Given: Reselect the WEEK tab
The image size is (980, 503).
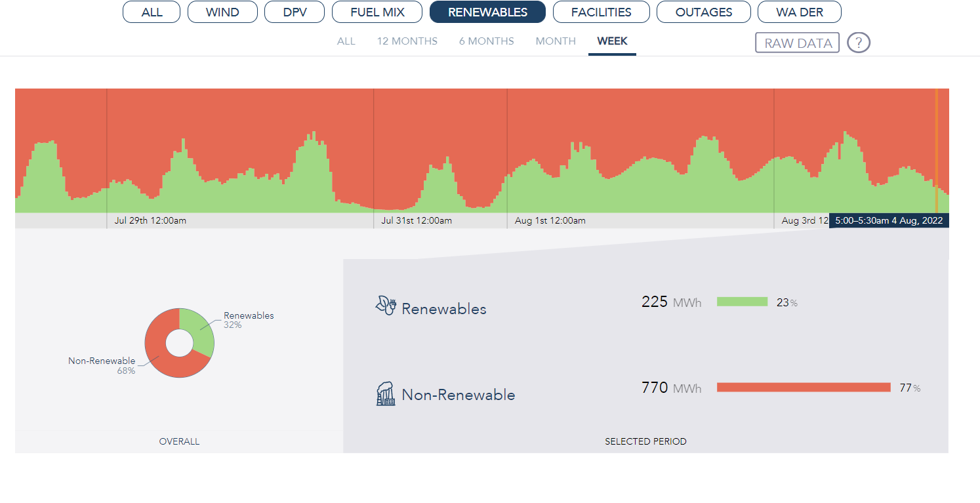Looking at the screenshot, I should click(612, 41).
